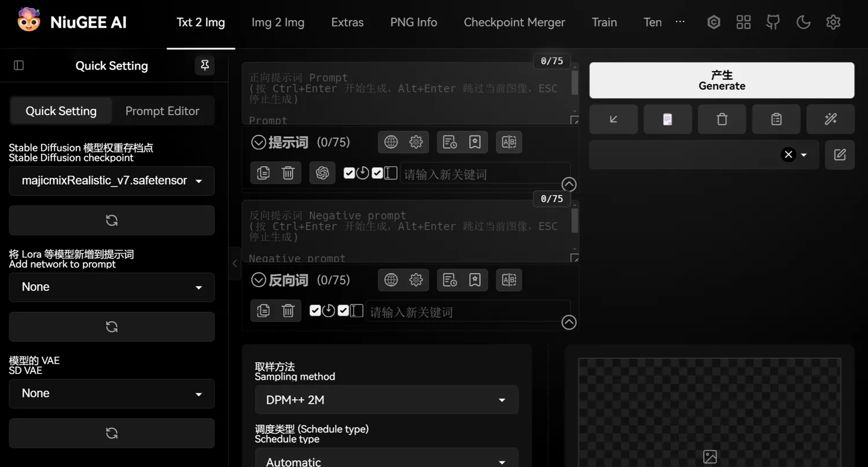Clear styles selection with the X button
868x467 pixels.
[x=788, y=155]
